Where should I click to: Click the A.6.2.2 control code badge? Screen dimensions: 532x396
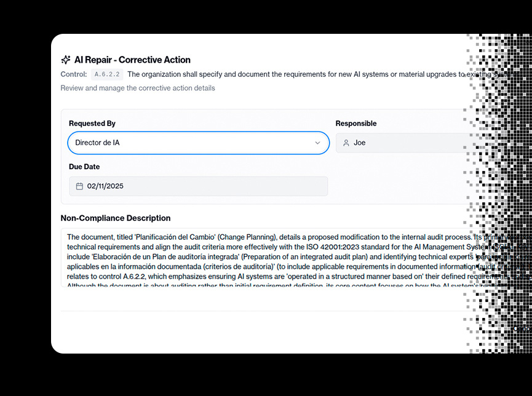click(x=108, y=74)
